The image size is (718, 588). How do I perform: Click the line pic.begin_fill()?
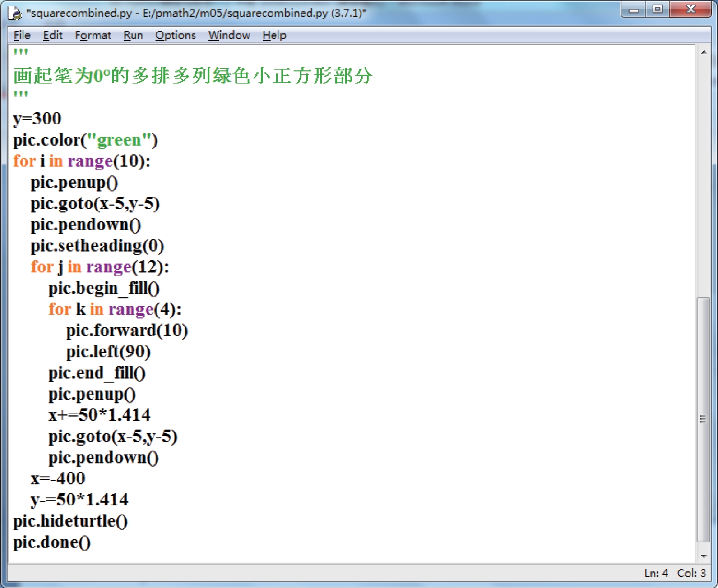104,288
